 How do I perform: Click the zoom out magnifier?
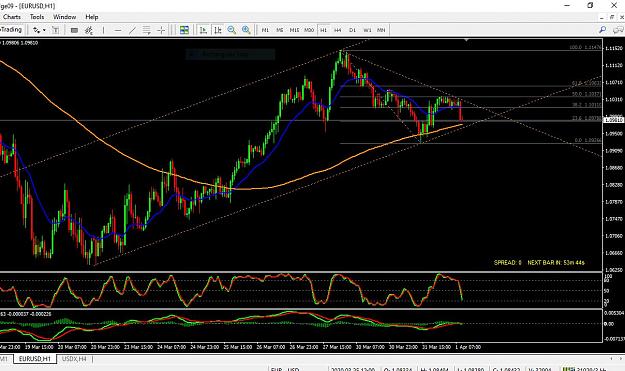pos(232,30)
